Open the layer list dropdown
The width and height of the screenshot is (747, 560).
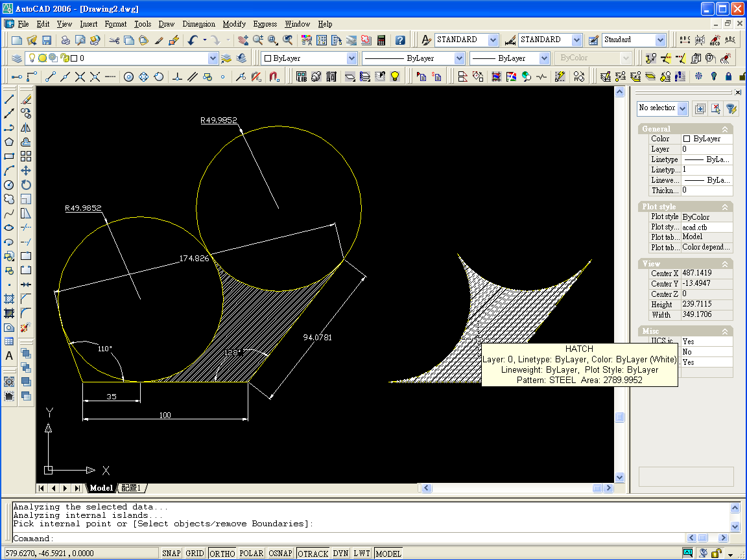[x=213, y=58]
